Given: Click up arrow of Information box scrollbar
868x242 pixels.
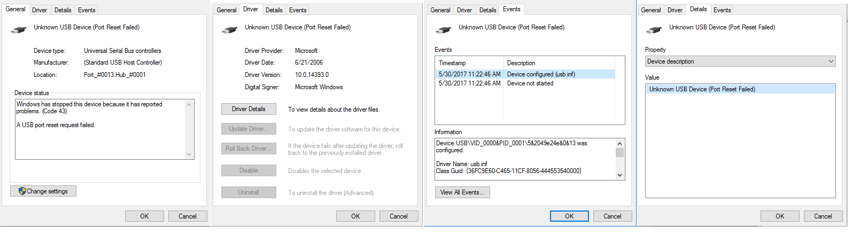Looking at the screenshot, I should click(620, 144).
